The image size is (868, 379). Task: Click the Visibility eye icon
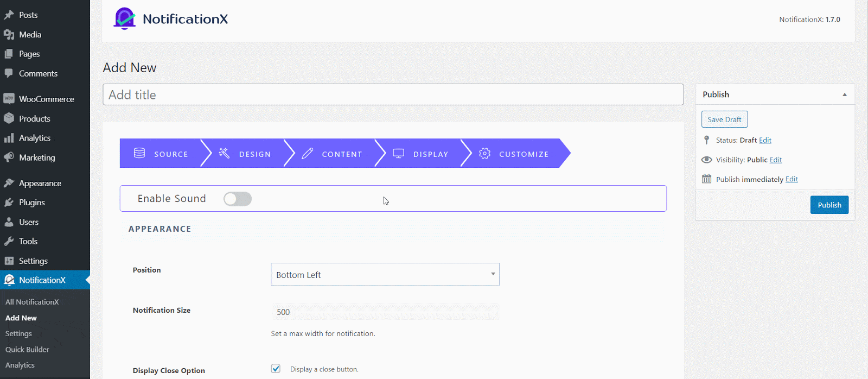(x=706, y=160)
